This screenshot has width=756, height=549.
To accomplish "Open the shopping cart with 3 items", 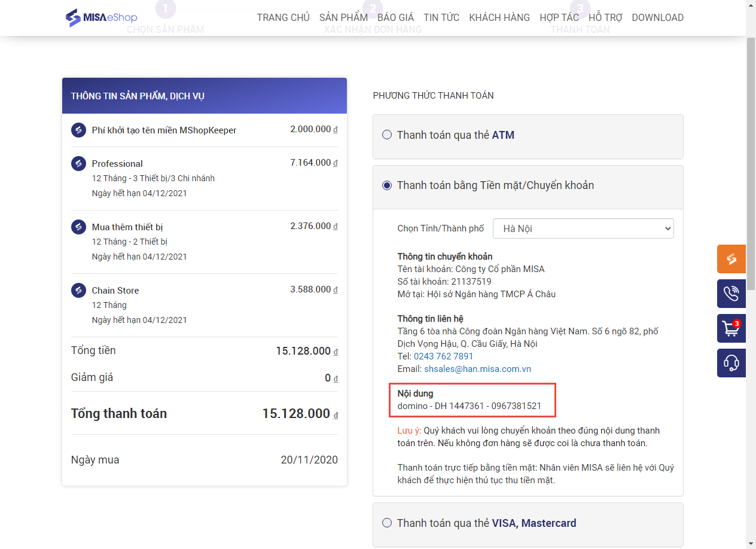I will (x=731, y=328).
